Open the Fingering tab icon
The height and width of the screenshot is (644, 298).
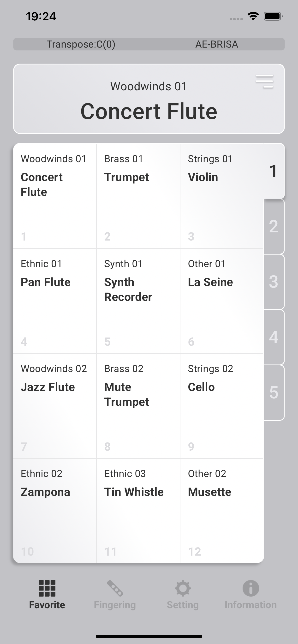(115, 588)
